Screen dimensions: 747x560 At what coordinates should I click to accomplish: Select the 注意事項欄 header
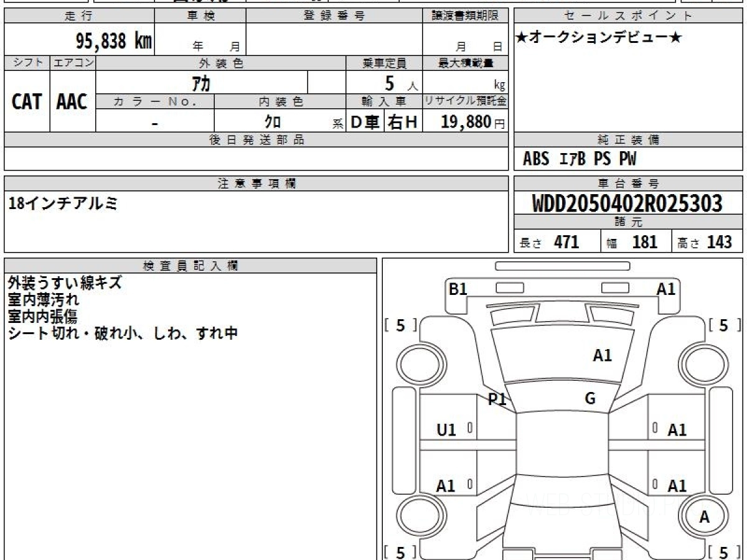coord(256,184)
